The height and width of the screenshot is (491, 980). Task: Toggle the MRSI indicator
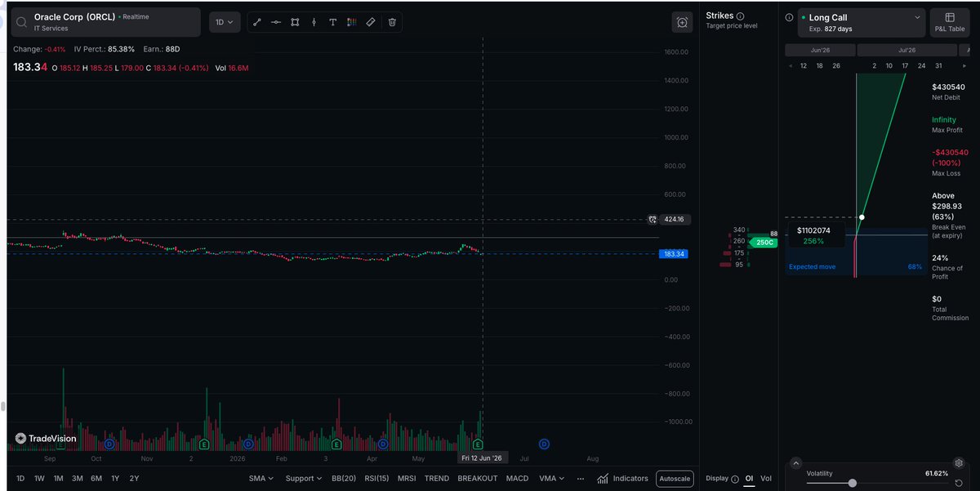[407, 479]
